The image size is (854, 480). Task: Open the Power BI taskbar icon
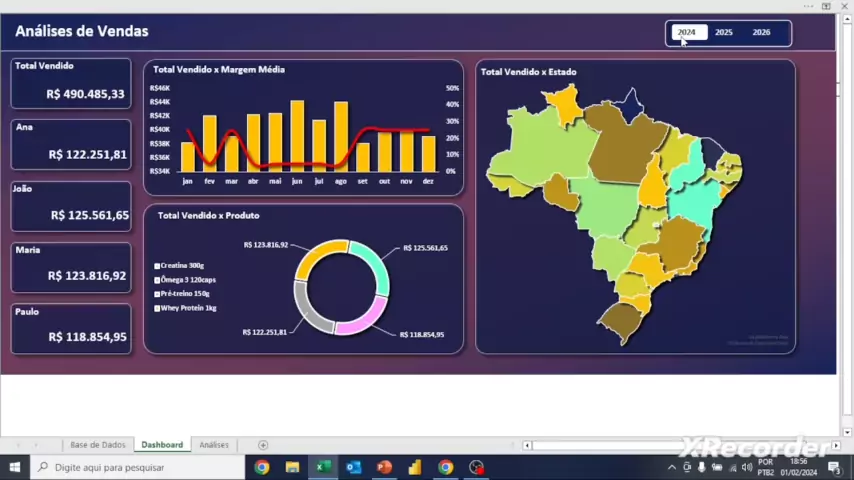point(414,467)
